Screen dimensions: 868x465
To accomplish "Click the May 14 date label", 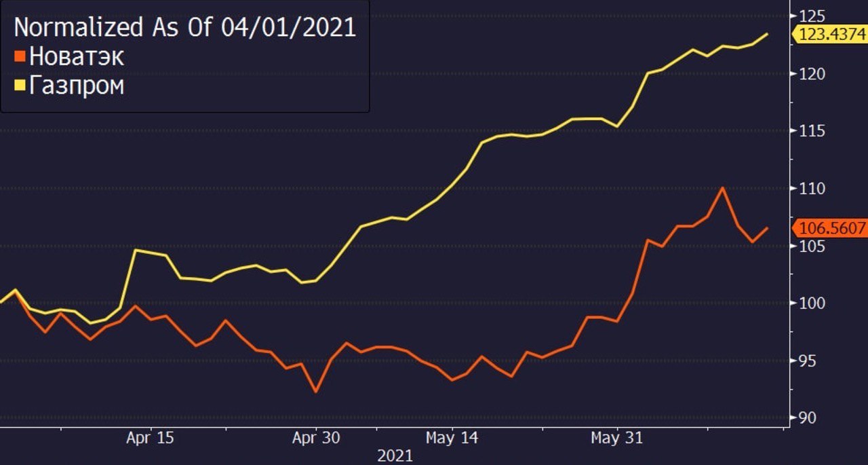I will coord(452,439).
